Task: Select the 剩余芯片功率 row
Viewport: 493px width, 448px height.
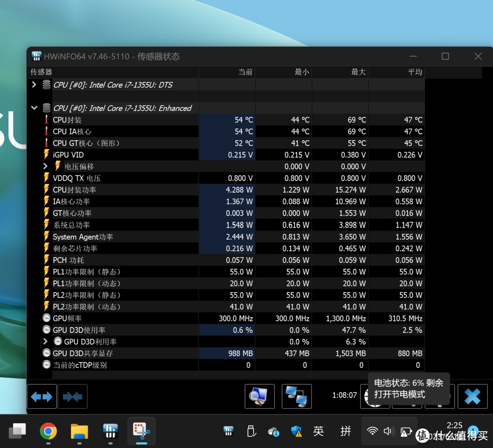Action: coord(226,248)
